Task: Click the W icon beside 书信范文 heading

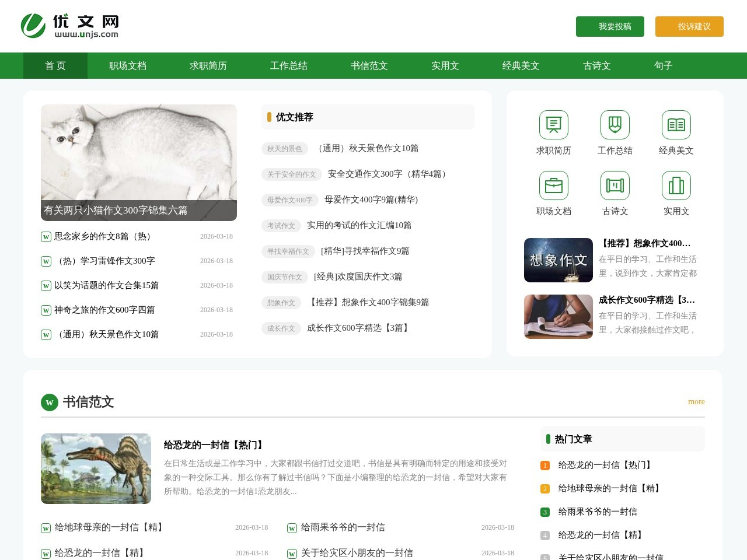Action: pyautogui.click(x=49, y=402)
